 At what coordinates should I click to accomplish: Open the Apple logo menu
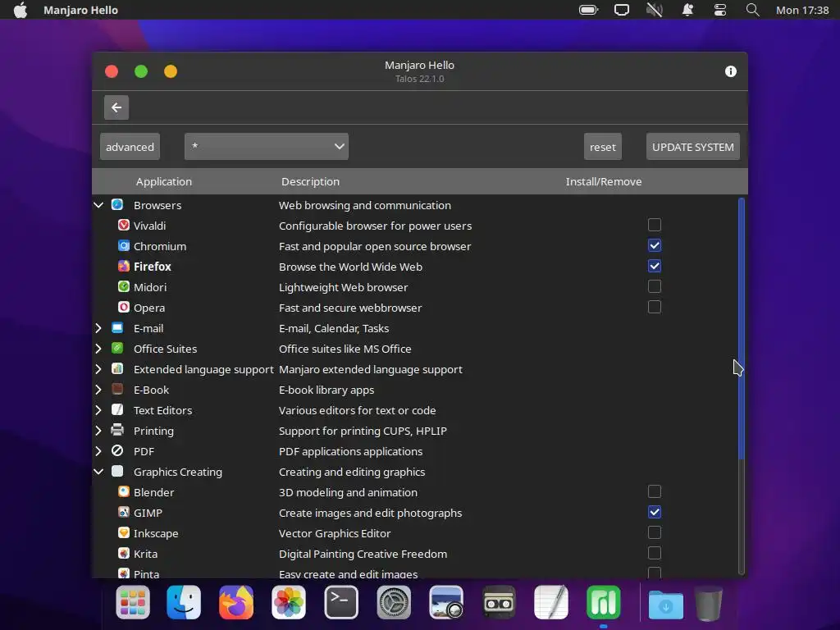(21, 10)
